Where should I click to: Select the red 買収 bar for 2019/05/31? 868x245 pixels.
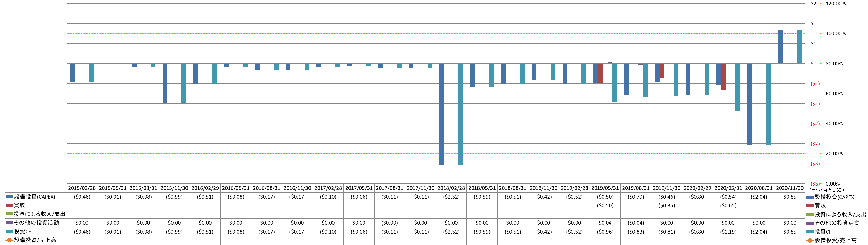(x=600, y=73)
